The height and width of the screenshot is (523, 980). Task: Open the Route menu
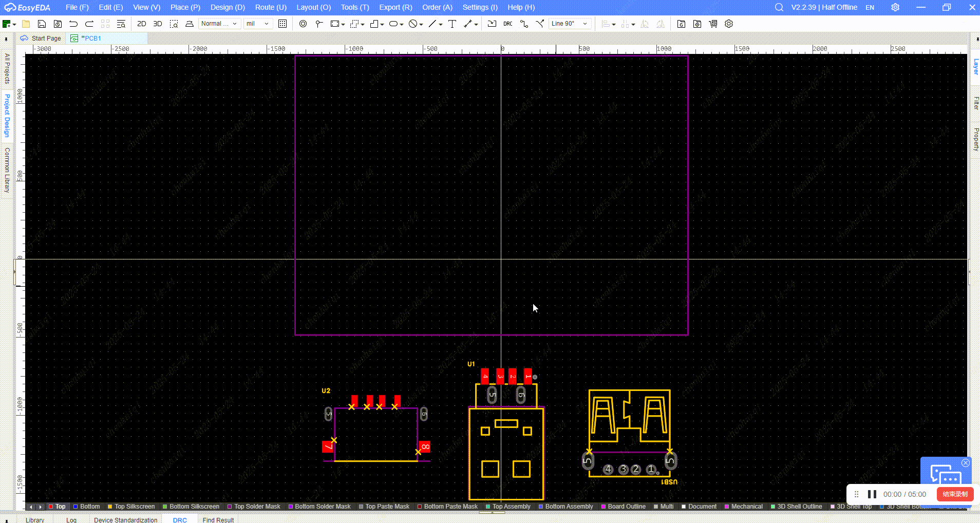pyautogui.click(x=271, y=7)
